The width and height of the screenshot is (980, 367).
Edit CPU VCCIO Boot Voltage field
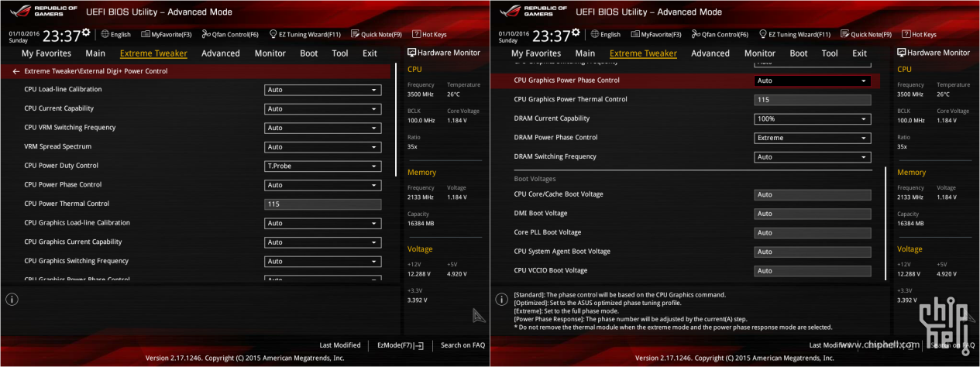click(812, 271)
